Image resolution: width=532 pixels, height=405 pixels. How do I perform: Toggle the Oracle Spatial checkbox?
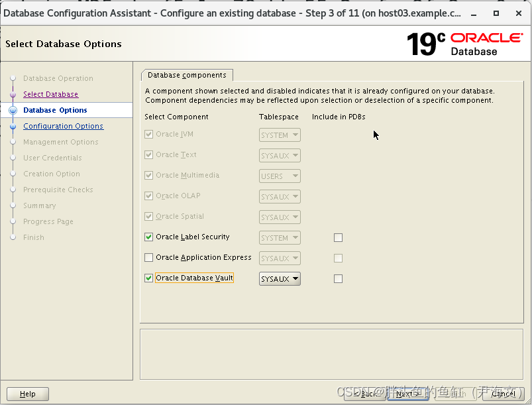[148, 217]
